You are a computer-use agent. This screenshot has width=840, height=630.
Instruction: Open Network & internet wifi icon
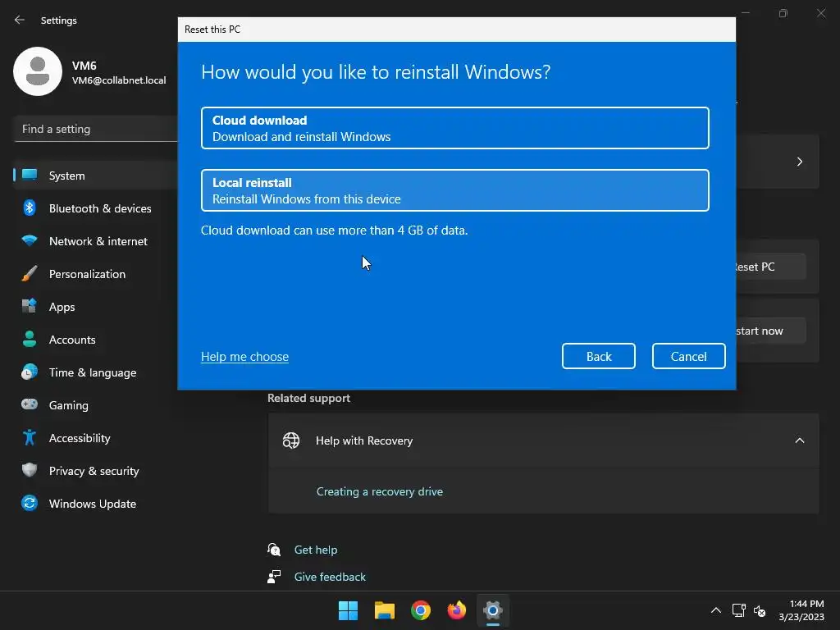(x=30, y=241)
